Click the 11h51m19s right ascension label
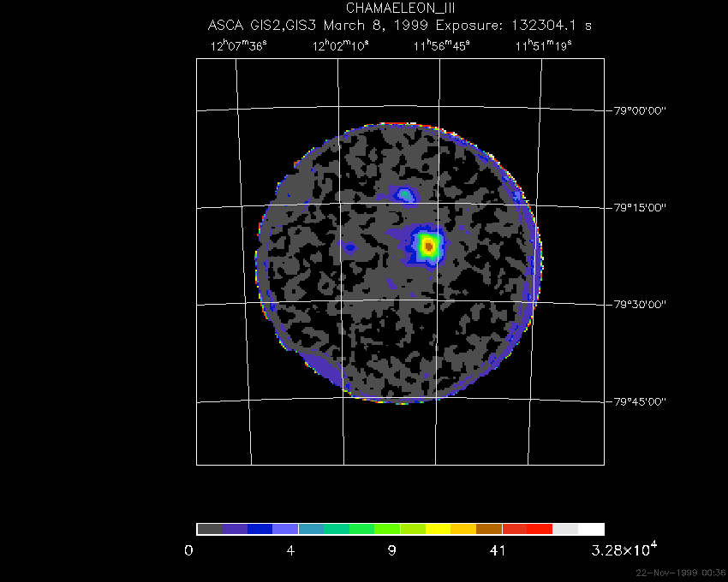 (x=543, y=45)
